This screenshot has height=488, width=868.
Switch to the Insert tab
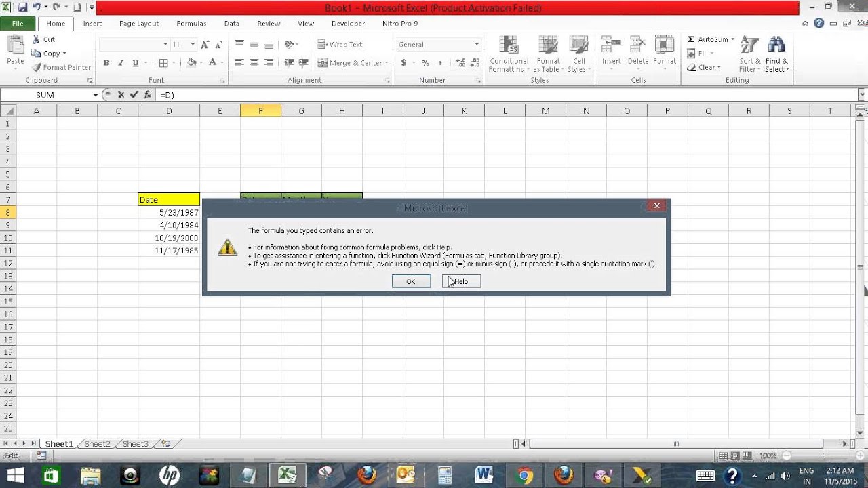tap(92, 23)
